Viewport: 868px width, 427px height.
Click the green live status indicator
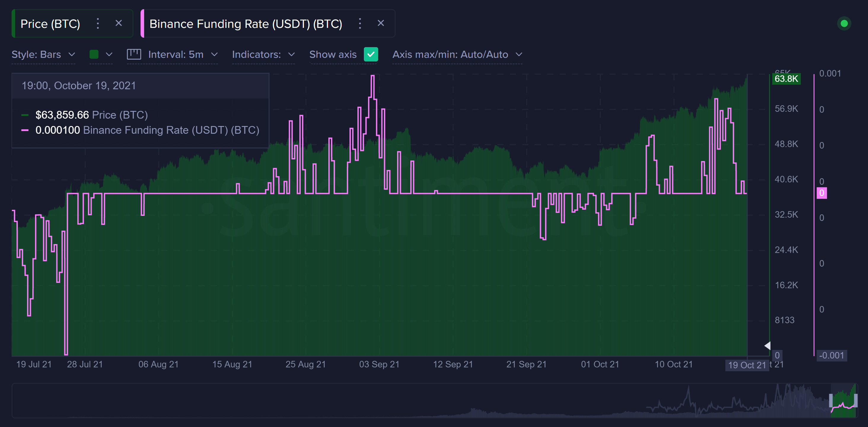(844, 24)
